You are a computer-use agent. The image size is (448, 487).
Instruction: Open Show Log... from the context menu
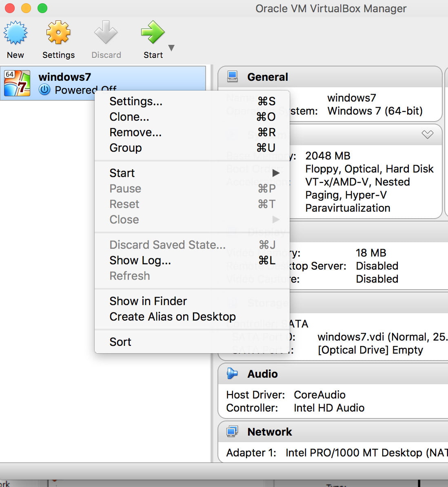coord(140,260)
